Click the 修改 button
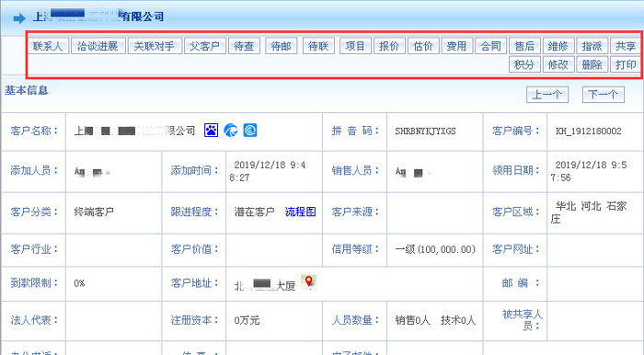Viewport: 644px width, 355px height. coord(558,64)
